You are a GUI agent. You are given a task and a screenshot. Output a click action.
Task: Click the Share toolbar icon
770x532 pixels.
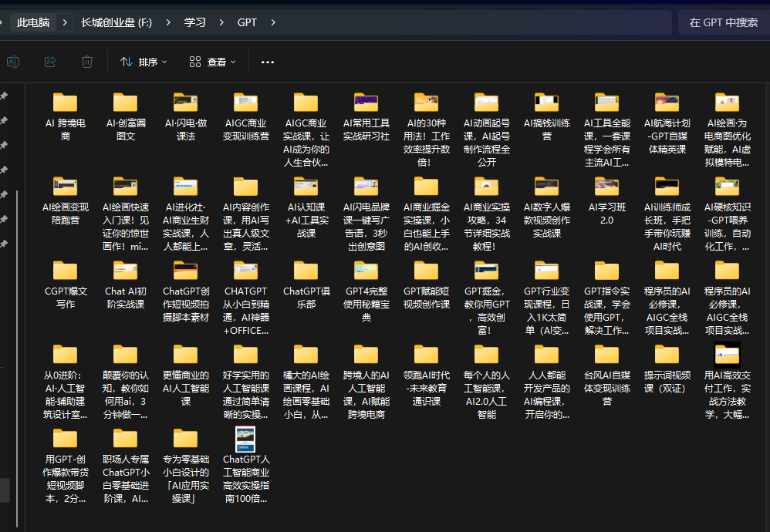point(50,62)
